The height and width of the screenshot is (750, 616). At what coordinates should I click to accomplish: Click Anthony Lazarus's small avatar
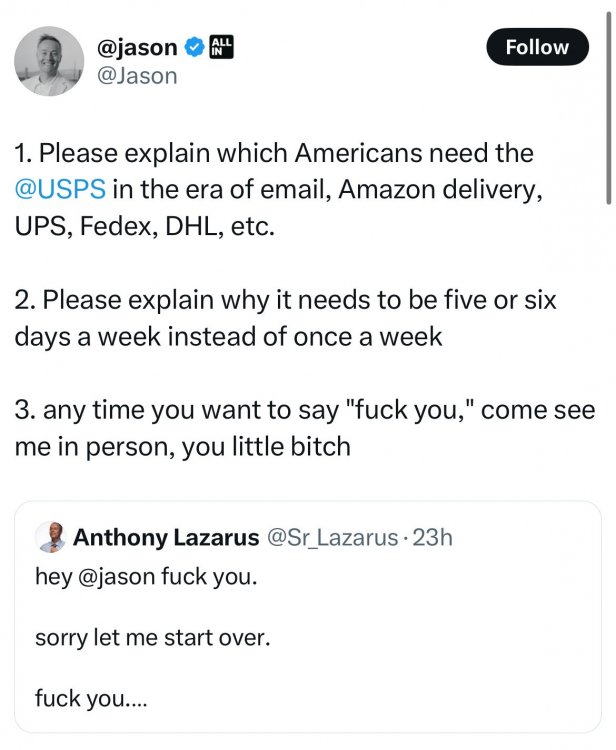[50, 538]
